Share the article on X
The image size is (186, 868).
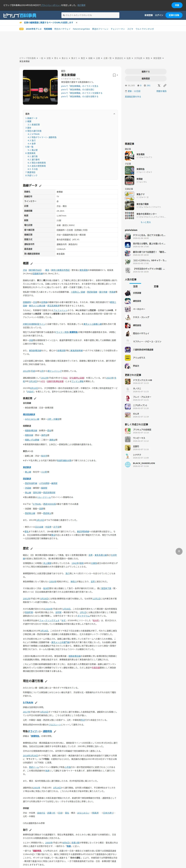click(x=159, y=86)
